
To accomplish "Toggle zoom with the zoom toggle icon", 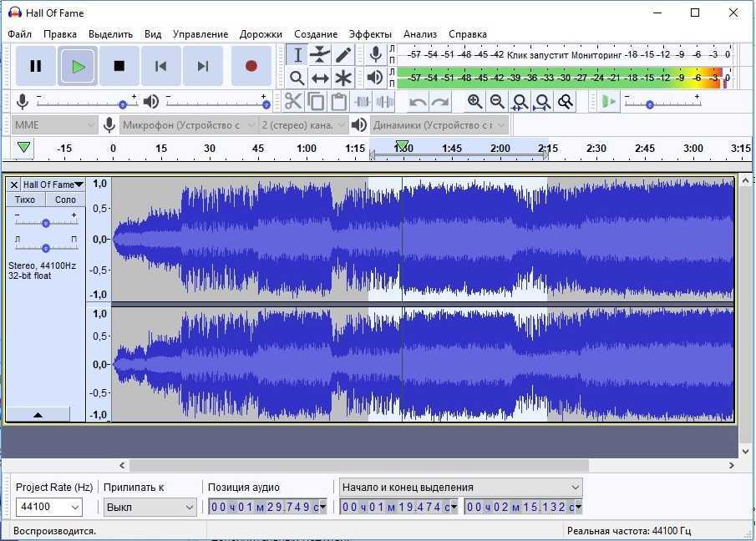I will click(565, 102).
